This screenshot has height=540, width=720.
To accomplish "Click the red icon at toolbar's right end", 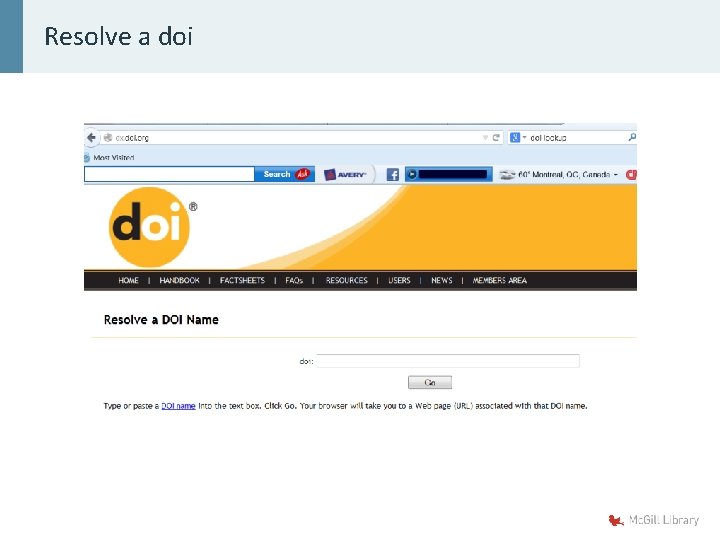I will 631,174.
